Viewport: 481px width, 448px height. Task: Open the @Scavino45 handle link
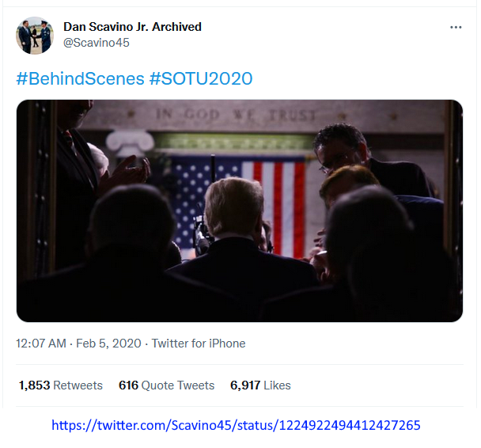point(96,43)
